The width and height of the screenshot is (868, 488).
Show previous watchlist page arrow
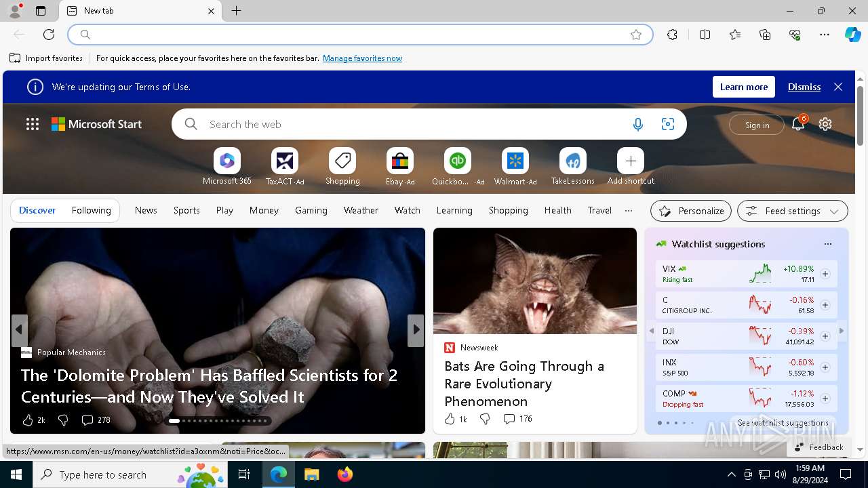coord(652,331)
